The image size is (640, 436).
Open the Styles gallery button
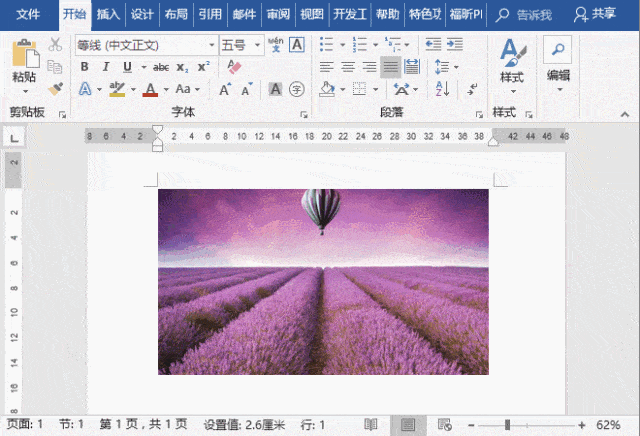tap(513, 65)
